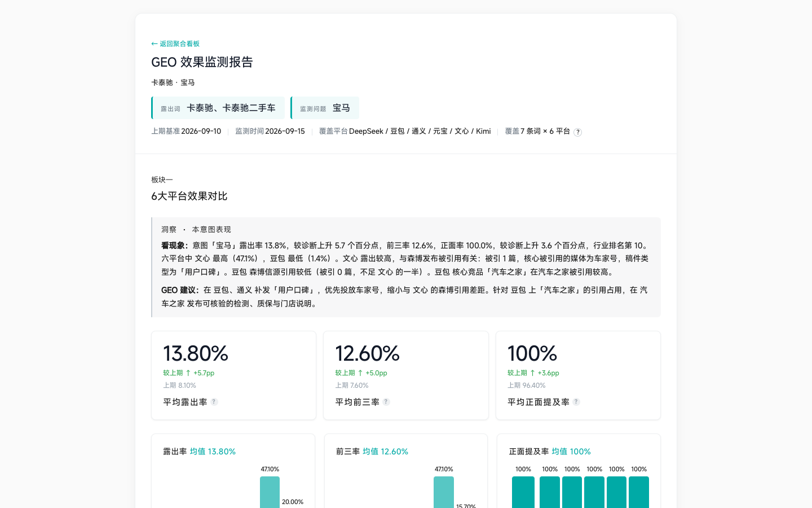The image size is (812, 508).
Task: Click the 洞察 · 本意图表现 header
Action: click(x=196, y=229)
